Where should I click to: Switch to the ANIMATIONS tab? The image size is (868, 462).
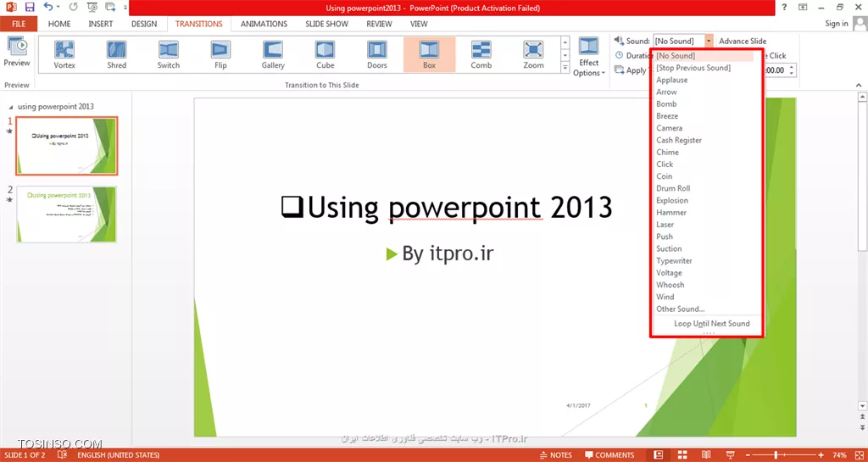pos(264,24)
